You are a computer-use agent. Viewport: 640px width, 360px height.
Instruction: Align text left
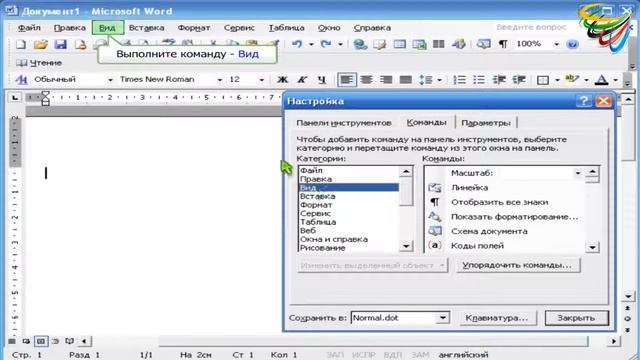(347, 80)
